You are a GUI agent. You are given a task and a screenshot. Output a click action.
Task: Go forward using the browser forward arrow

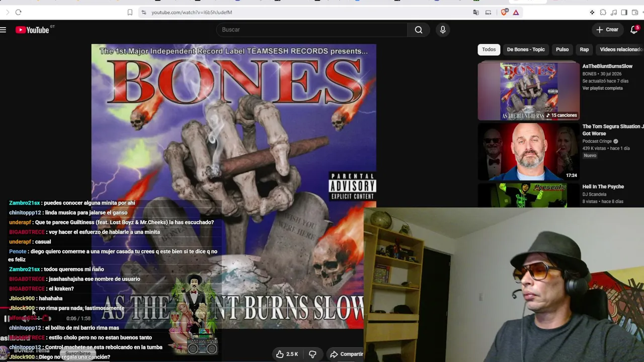tap(7, 12)
